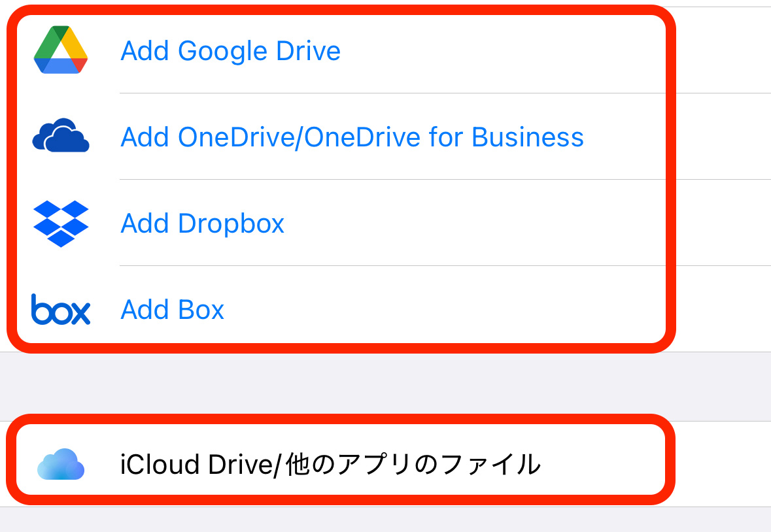
Task: Open the "iCloud Drive/他のアプリのファイル" entry label
Action: 330,465
